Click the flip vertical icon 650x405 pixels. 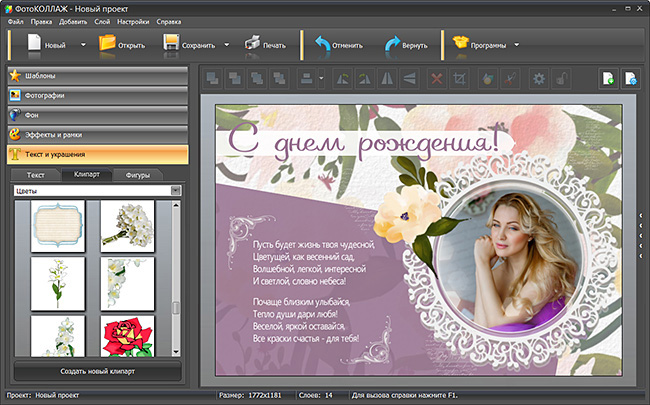(409, 78)
